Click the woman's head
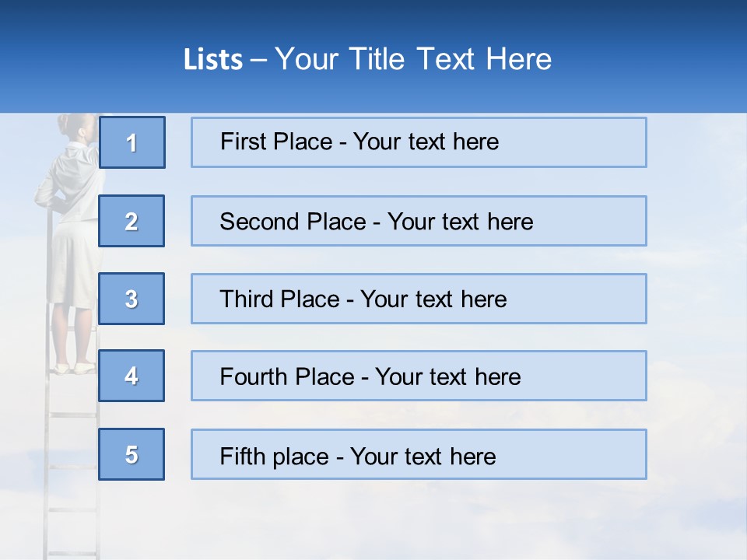 tap(78, 127)
